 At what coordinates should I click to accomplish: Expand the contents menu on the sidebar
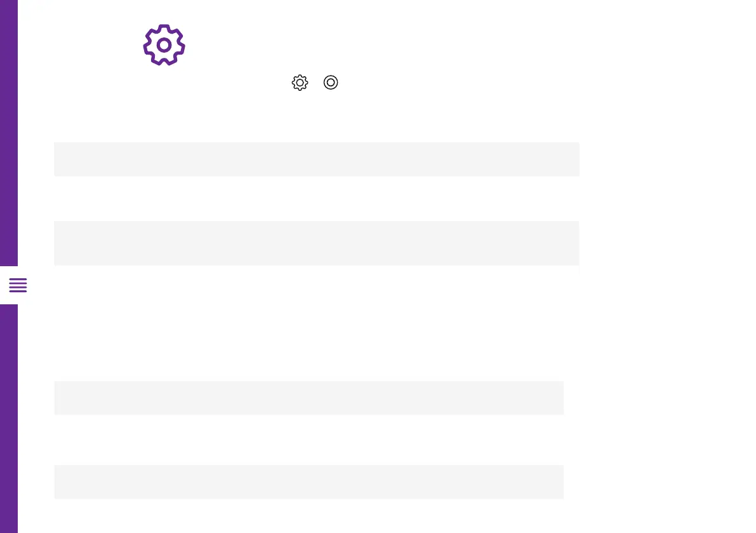18,286
